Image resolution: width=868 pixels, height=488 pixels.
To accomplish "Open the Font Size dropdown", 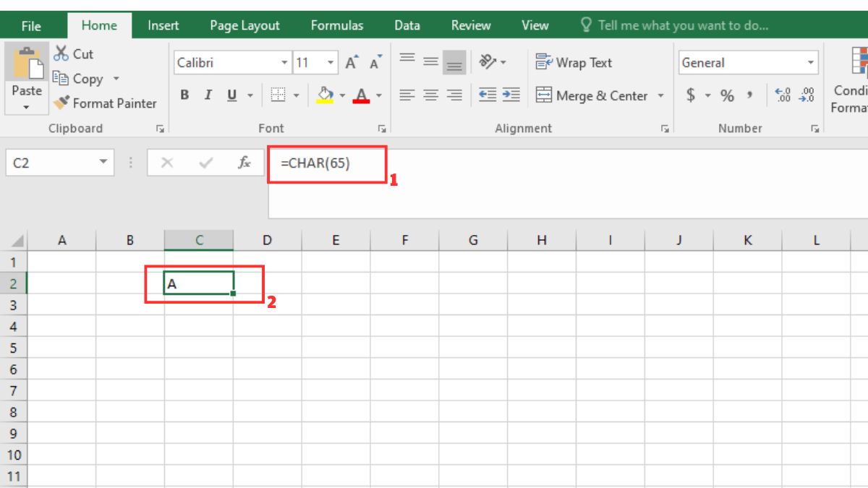I will tap(332, 63).
